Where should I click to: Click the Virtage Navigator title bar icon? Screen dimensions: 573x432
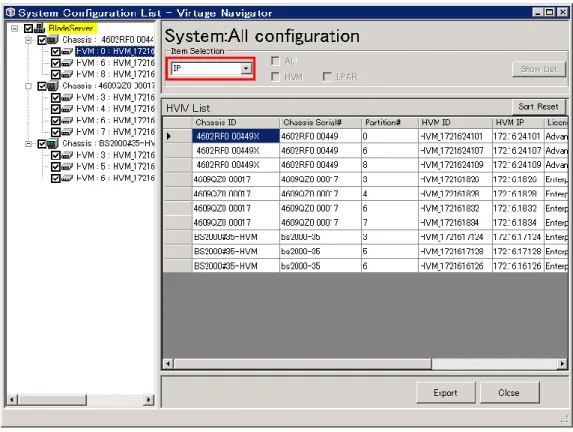point(10,12)
